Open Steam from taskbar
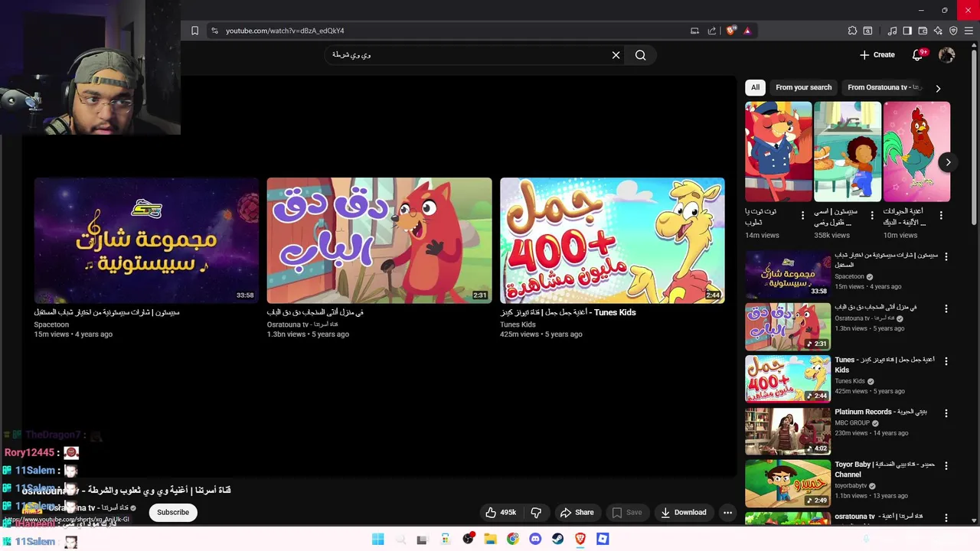 pyautogui.click(x=557, y=539)
